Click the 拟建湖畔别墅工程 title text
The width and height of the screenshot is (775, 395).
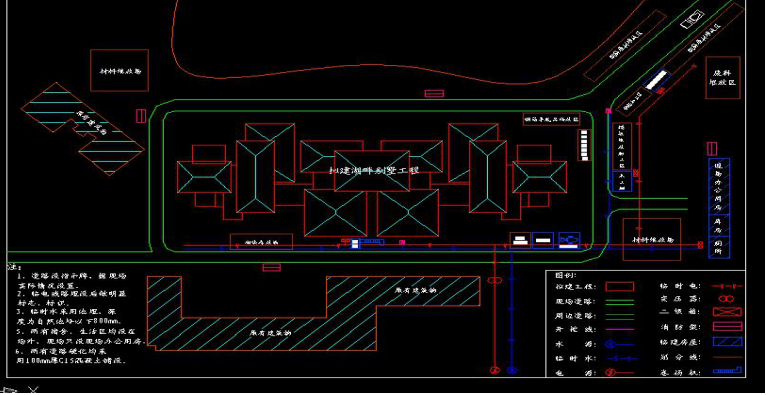click(374, 171)
